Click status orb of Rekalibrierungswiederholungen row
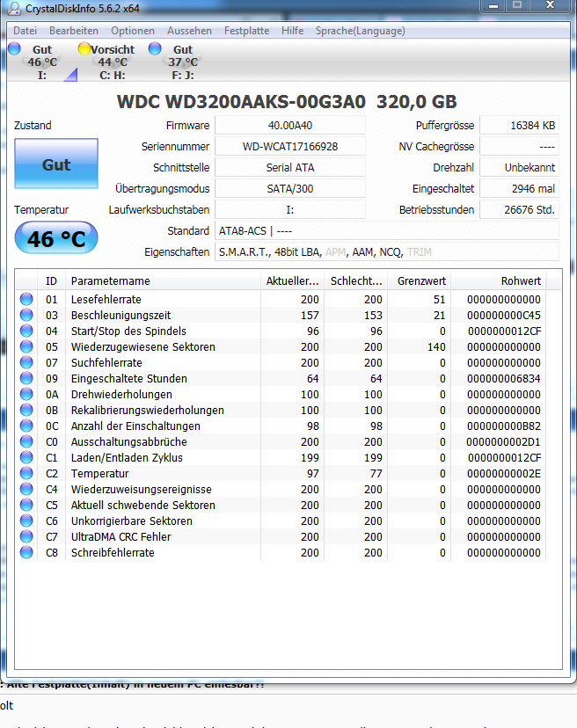 click(x=26, y=410)
